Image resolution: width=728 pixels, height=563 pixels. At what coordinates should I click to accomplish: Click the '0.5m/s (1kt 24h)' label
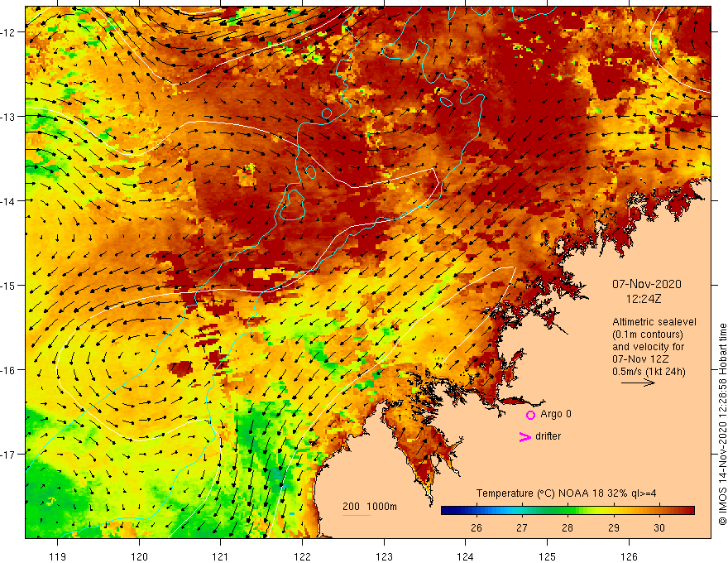pyautogui.click(x=649, y=372)
